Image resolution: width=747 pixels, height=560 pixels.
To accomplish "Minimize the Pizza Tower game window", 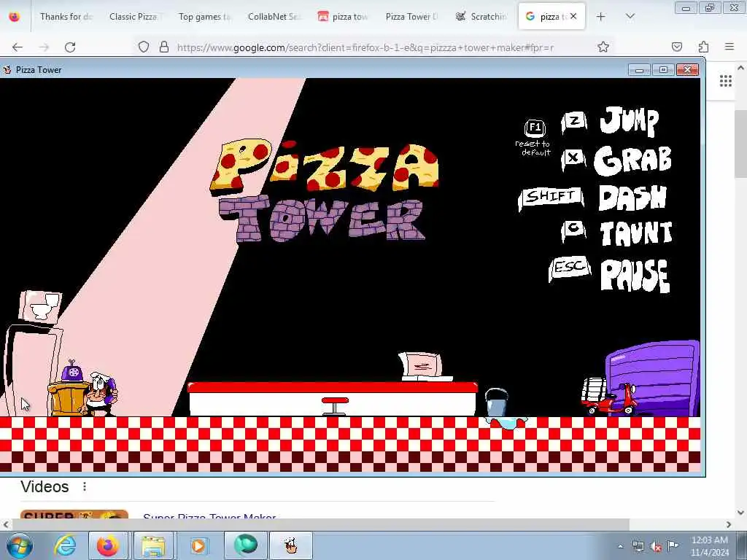I will (x=639, y=70).
